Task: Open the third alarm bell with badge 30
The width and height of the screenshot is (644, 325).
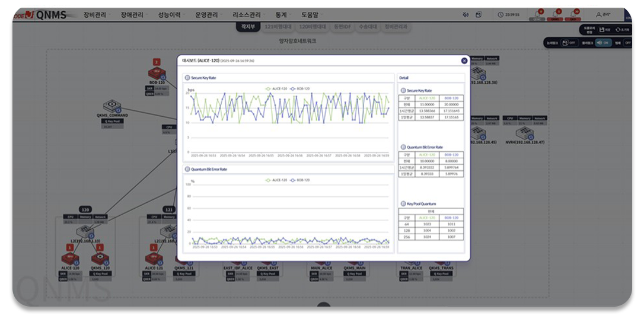Action: point(573,15)
